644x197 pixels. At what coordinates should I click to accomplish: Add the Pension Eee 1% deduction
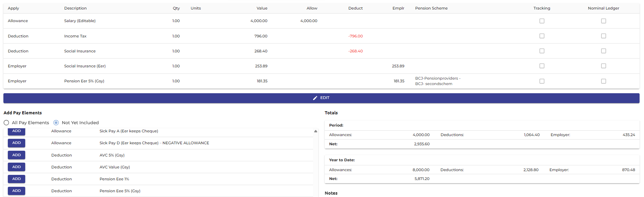pos(16,179)
